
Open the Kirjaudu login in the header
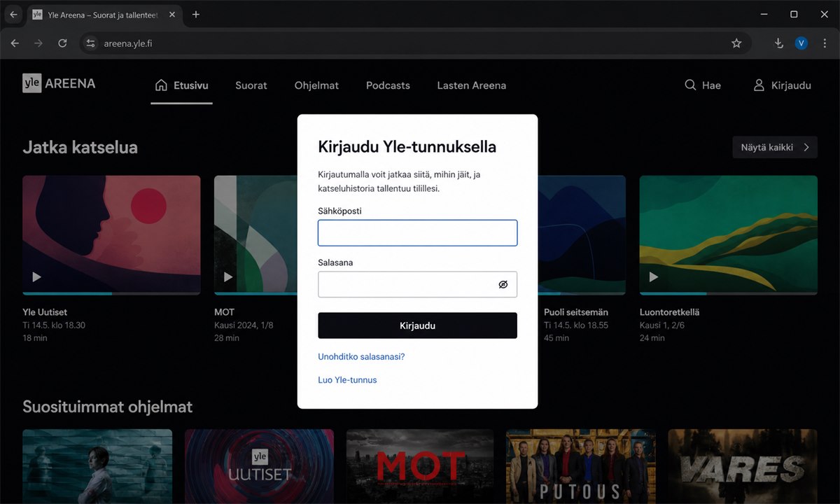coord(782,85)
